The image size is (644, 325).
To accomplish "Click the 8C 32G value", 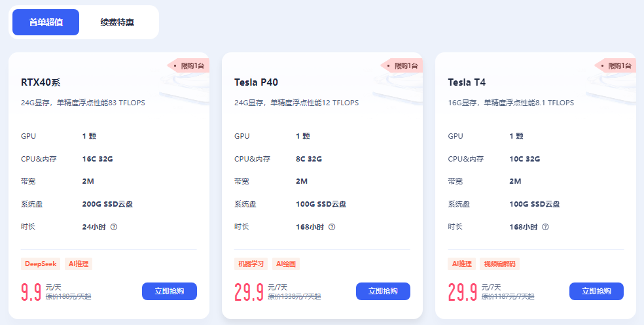I will (309, 159).
